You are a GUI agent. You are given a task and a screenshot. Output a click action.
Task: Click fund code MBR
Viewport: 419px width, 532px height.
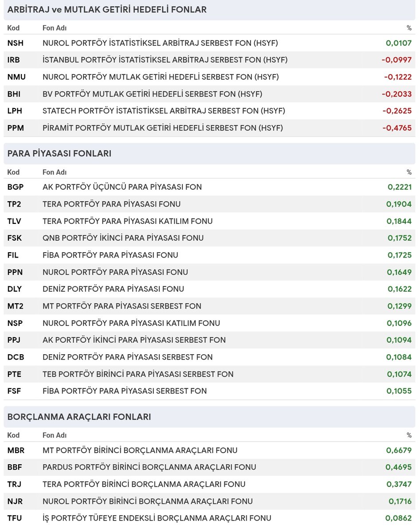click(16, 450)
